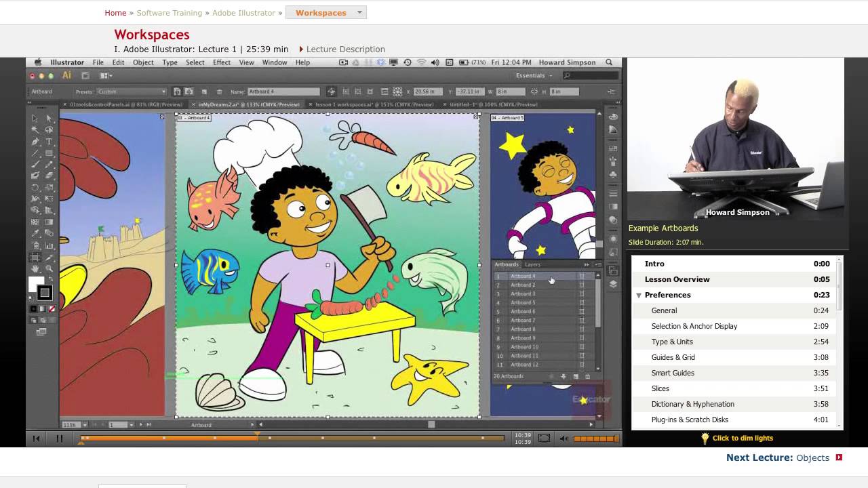Image resolution: width=868 pixels, height=488 pixels.
Task: Open the Artboards panel flyout menu
Action: pos(597,264)
